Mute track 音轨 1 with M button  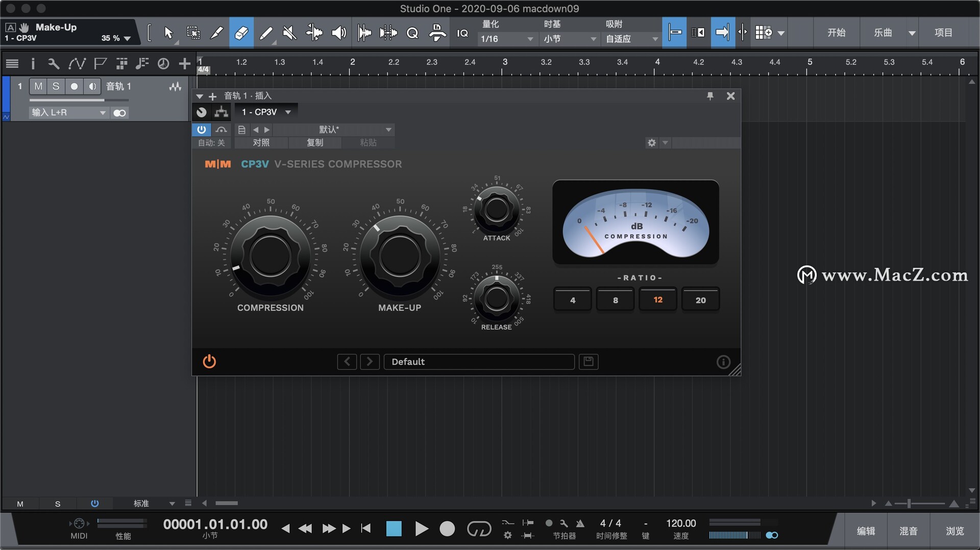tap(38, 86)
